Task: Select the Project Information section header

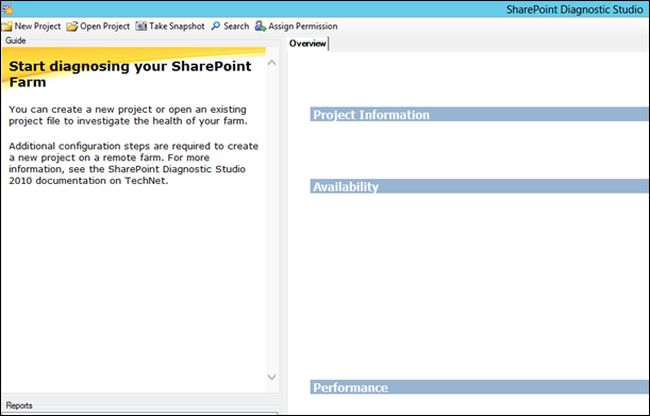Action: click(x=480, y=114)
